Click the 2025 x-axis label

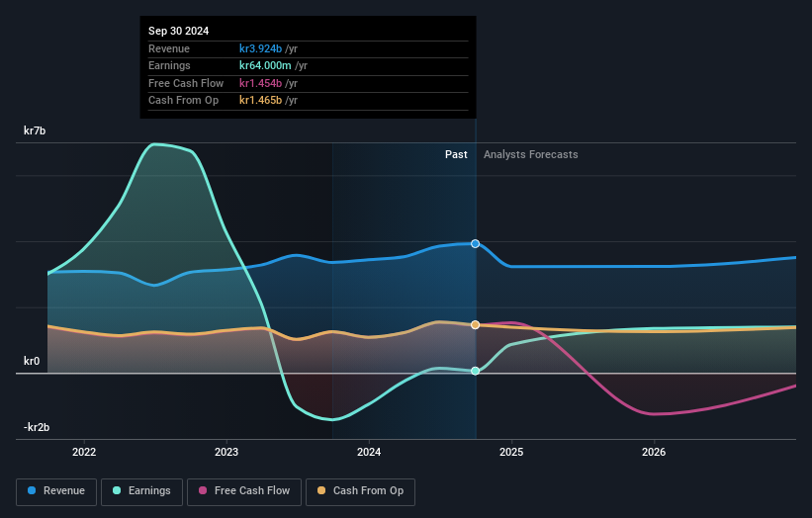pos(511,452)
